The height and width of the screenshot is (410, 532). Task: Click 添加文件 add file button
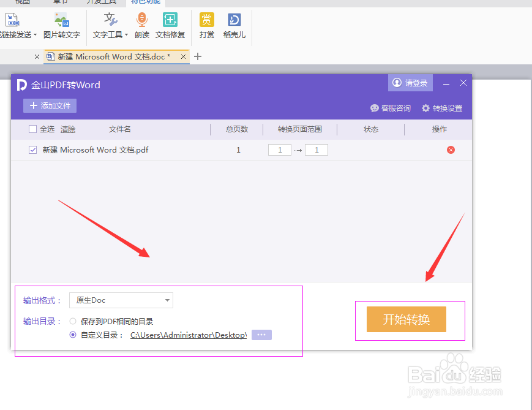click(x=50, y=105)
